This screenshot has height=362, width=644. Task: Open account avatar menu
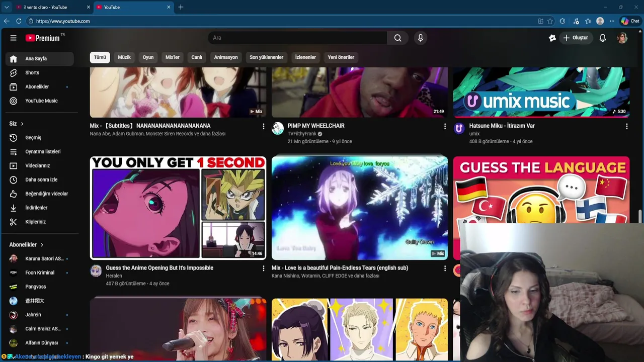pos(622,38)
